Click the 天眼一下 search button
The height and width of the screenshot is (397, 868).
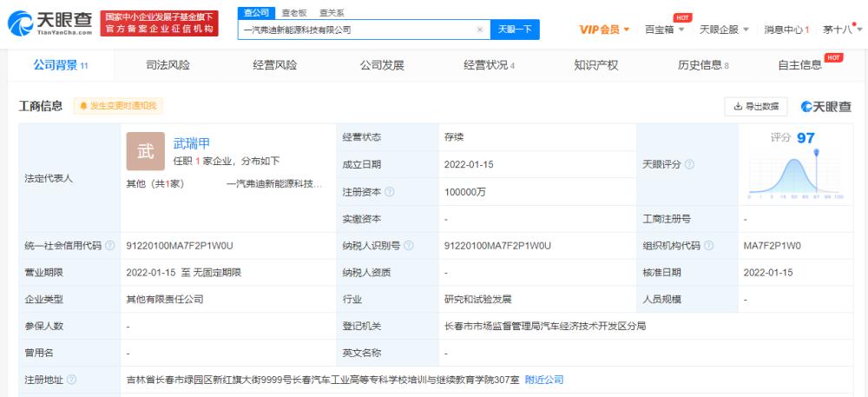(515, 30)
